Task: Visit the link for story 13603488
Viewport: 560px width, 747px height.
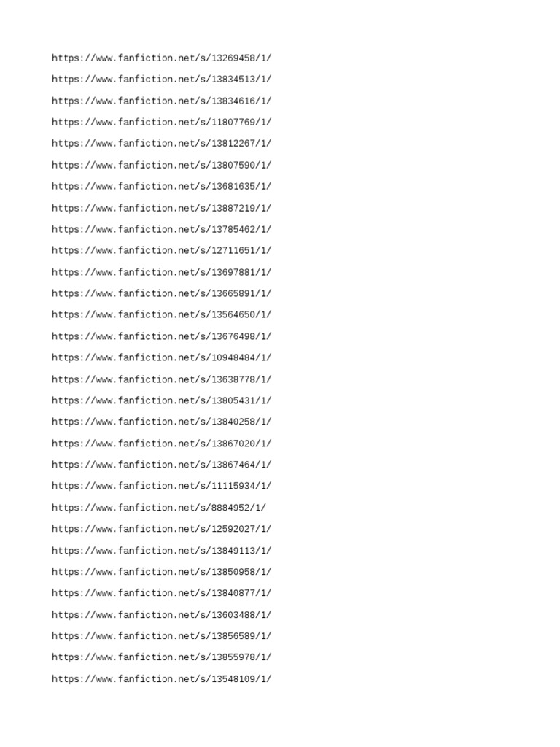Action: [x=161, y=615]
